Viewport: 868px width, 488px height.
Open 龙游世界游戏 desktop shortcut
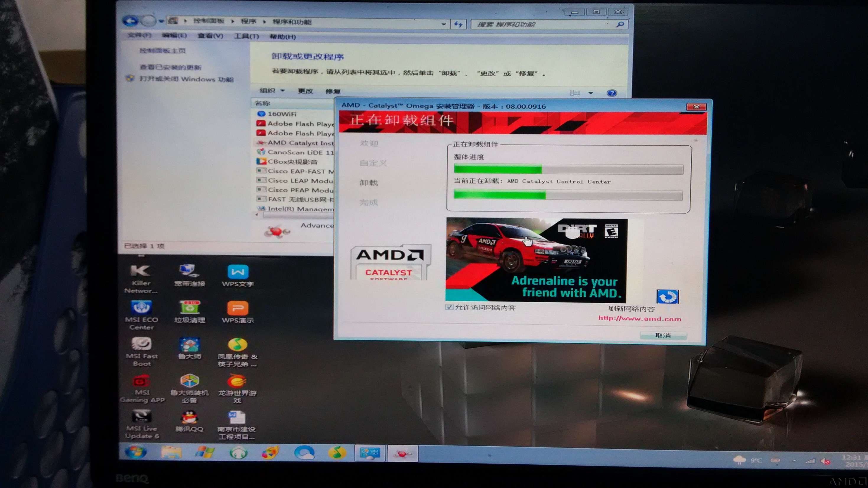point(237,388)
